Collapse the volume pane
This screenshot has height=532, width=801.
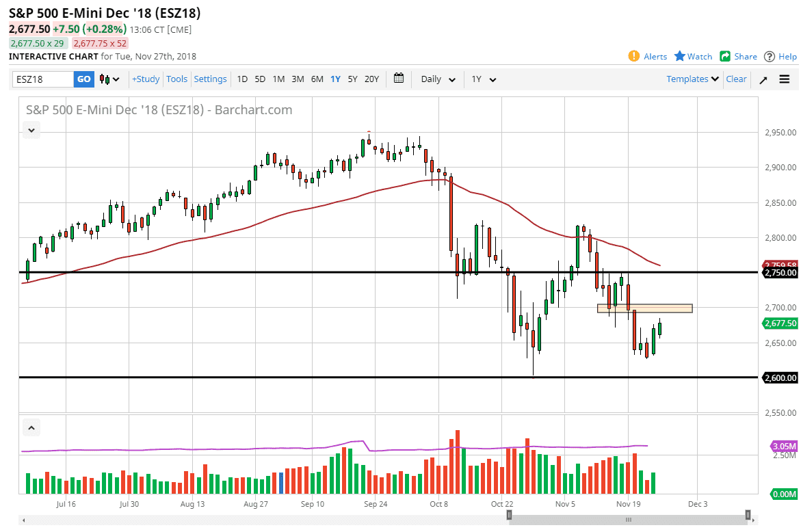31,428
